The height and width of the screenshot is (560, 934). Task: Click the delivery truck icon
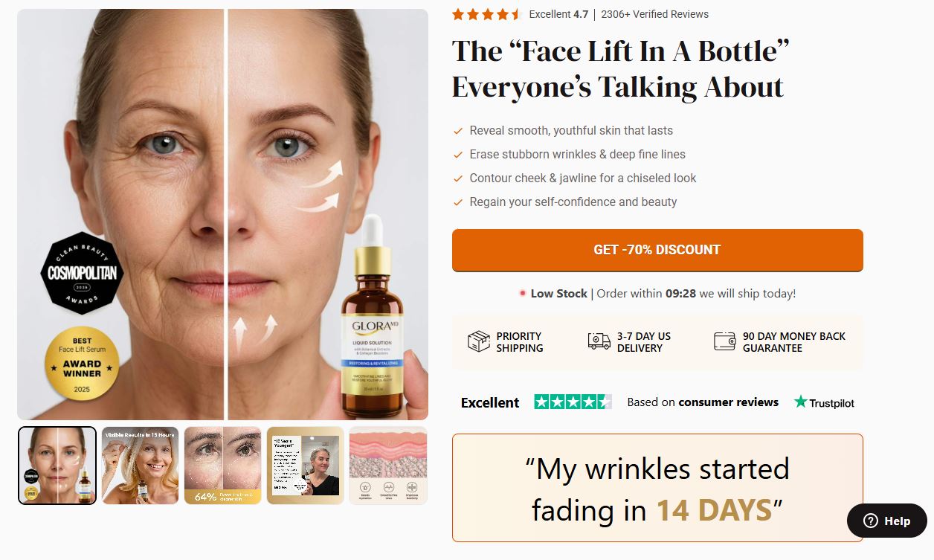pyautogui.click(x=599, y=341)
